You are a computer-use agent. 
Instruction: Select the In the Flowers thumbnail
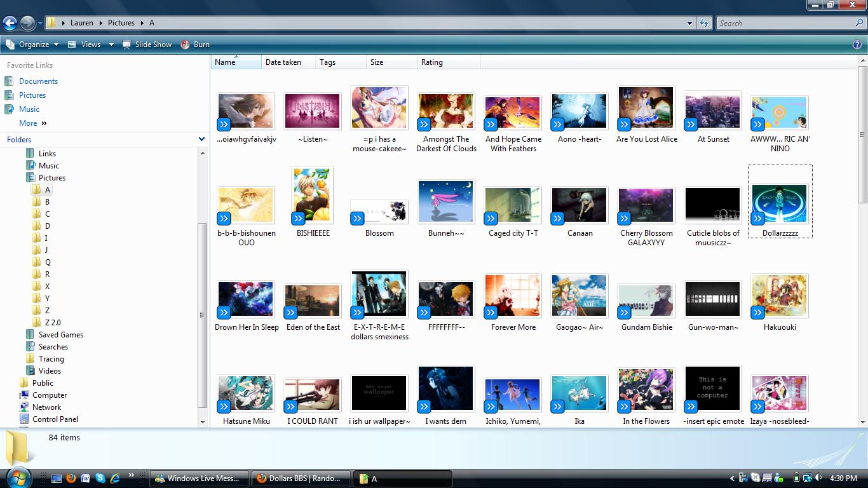tap(646, 390)
